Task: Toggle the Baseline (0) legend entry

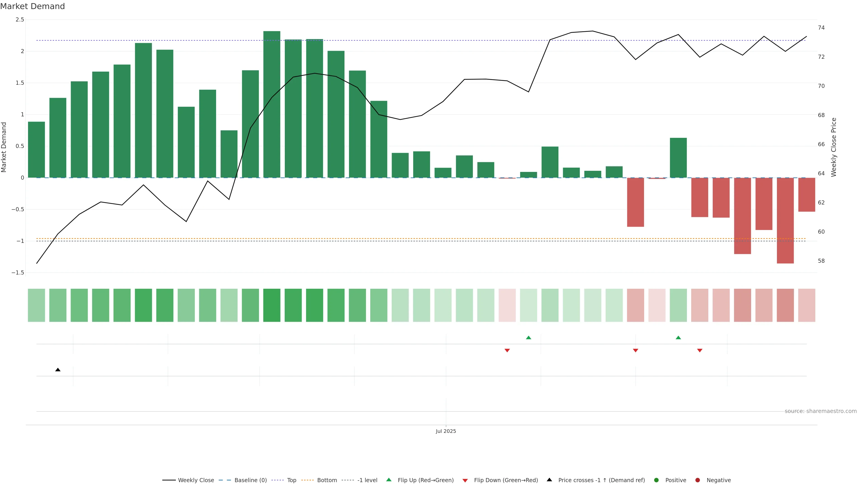Action: tap(250, 480)
